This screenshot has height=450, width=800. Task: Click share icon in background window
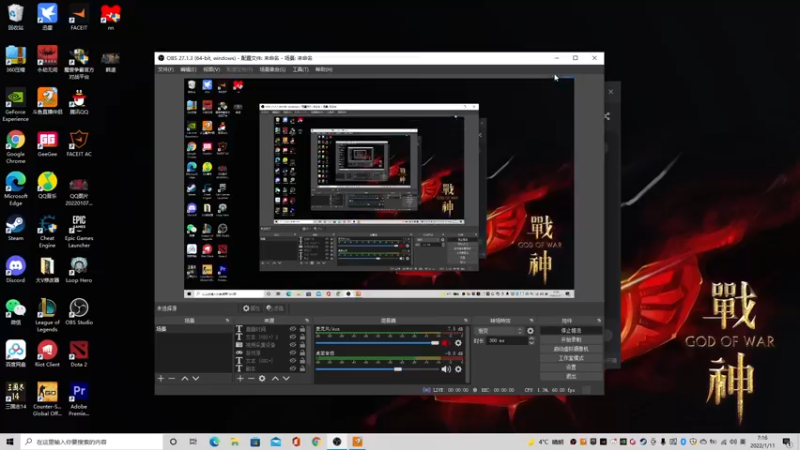pyautogui.click(x=607, y=116)
